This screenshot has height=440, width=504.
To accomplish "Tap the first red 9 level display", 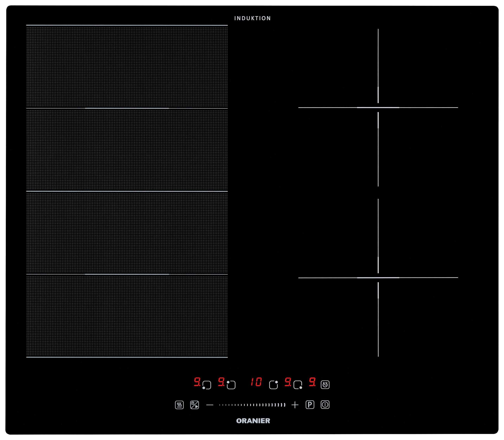I will coord(197,382).
